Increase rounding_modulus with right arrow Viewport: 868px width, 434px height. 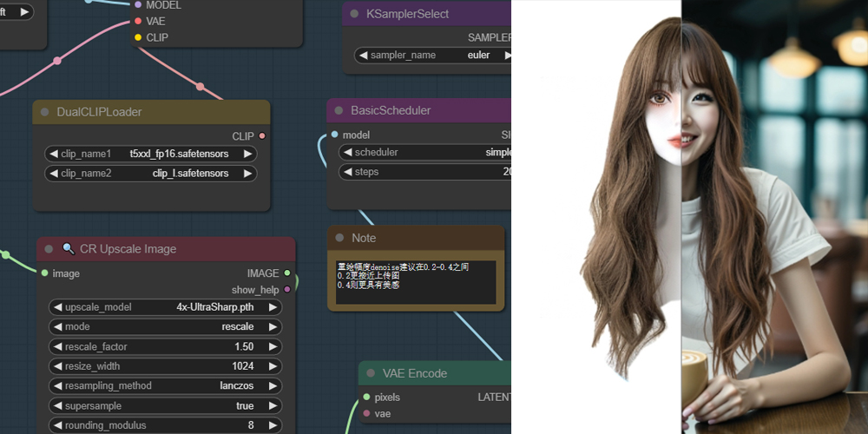273,425
